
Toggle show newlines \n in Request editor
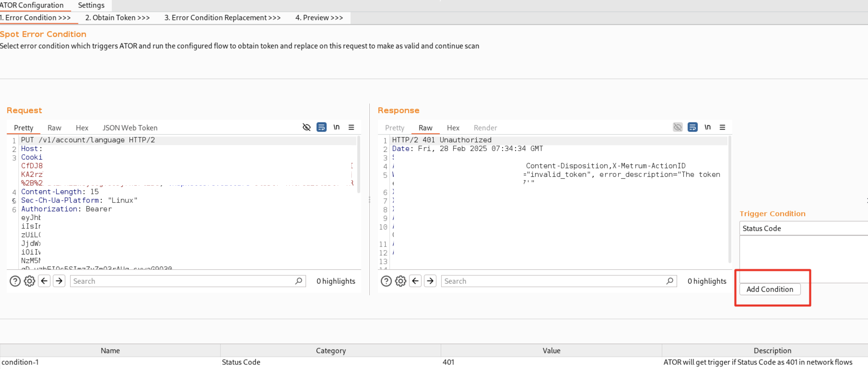point(336,127)
